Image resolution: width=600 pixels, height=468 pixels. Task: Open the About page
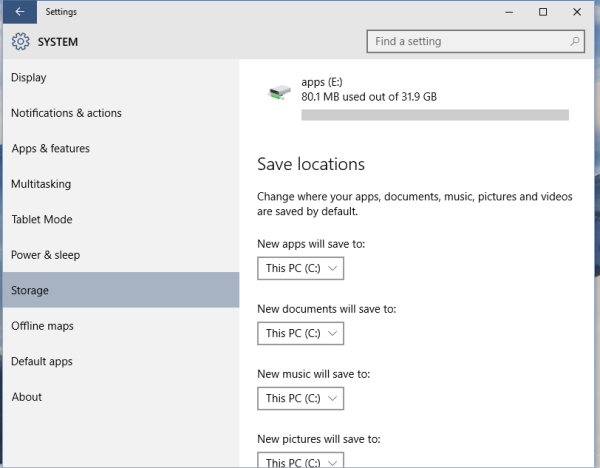pos(121,397)
